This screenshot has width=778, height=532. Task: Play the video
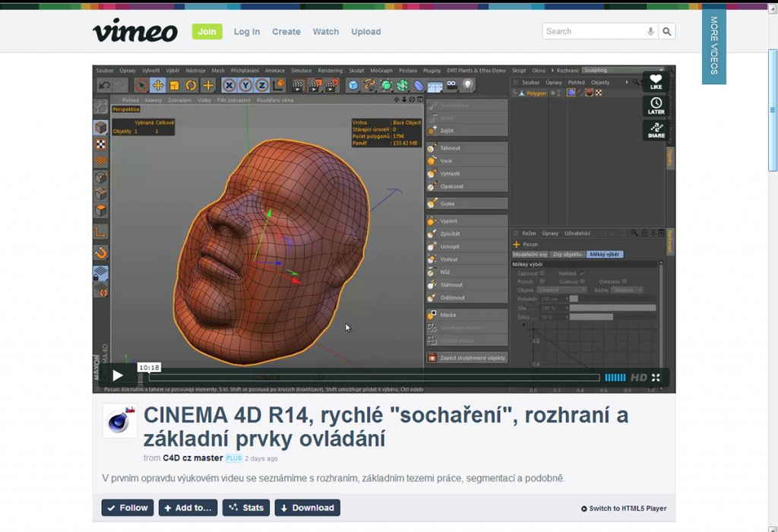point(117,375)
